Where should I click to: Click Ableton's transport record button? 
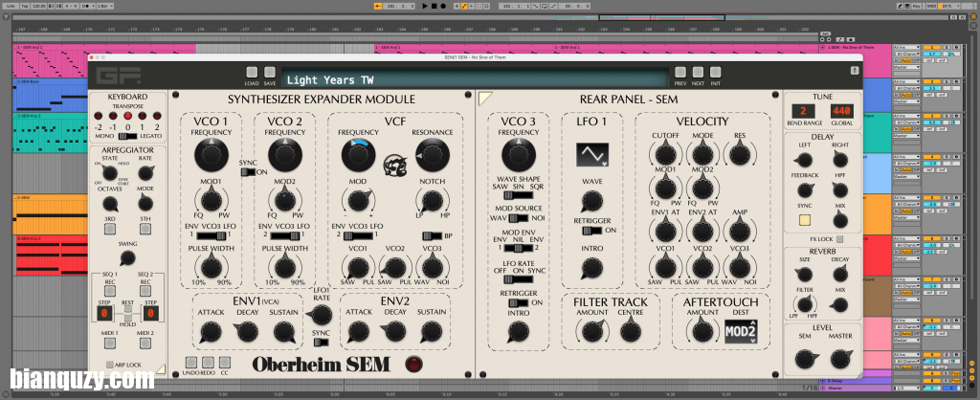coord(443,6)
